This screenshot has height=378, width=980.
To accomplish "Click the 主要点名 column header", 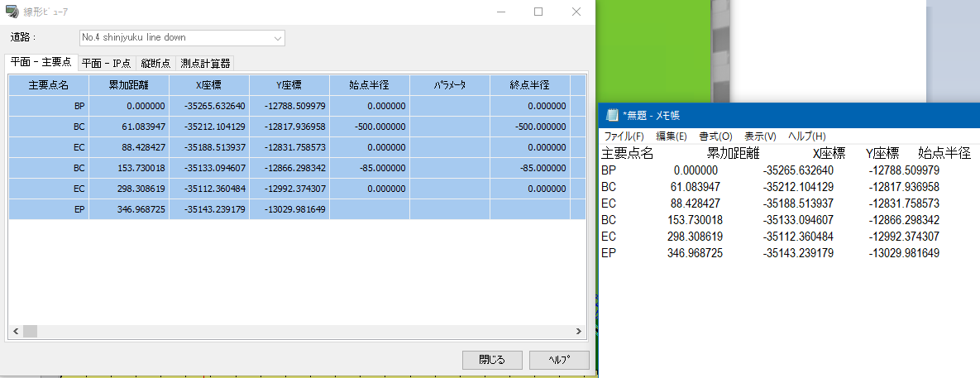I will [x=49, y=85].
